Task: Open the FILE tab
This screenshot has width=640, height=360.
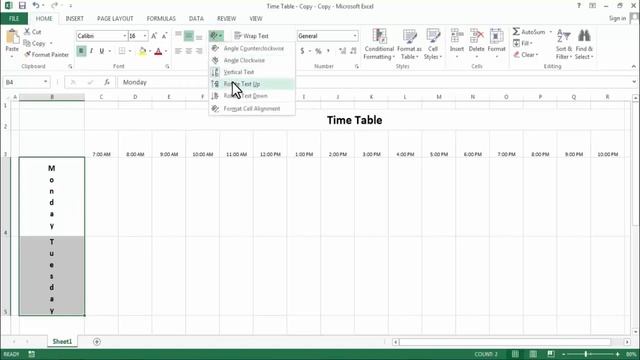Action: 14,18
